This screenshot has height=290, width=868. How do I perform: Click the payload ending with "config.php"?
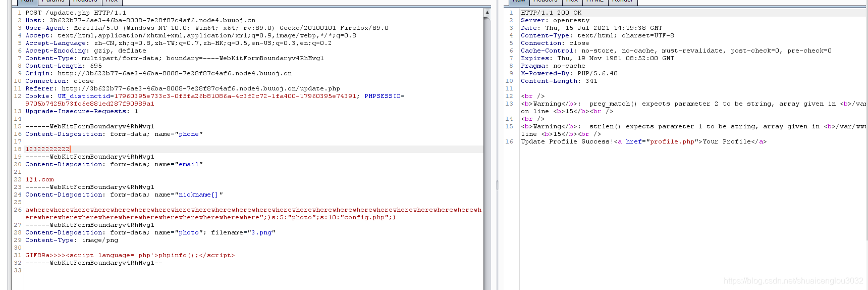tap(211, 217)
